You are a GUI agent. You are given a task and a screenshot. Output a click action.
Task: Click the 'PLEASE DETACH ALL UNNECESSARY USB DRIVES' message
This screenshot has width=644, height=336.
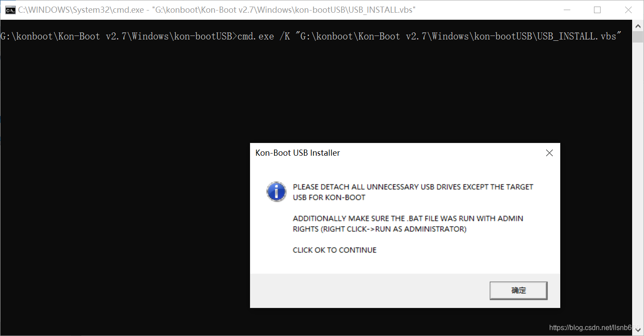(x=413, y=192)
